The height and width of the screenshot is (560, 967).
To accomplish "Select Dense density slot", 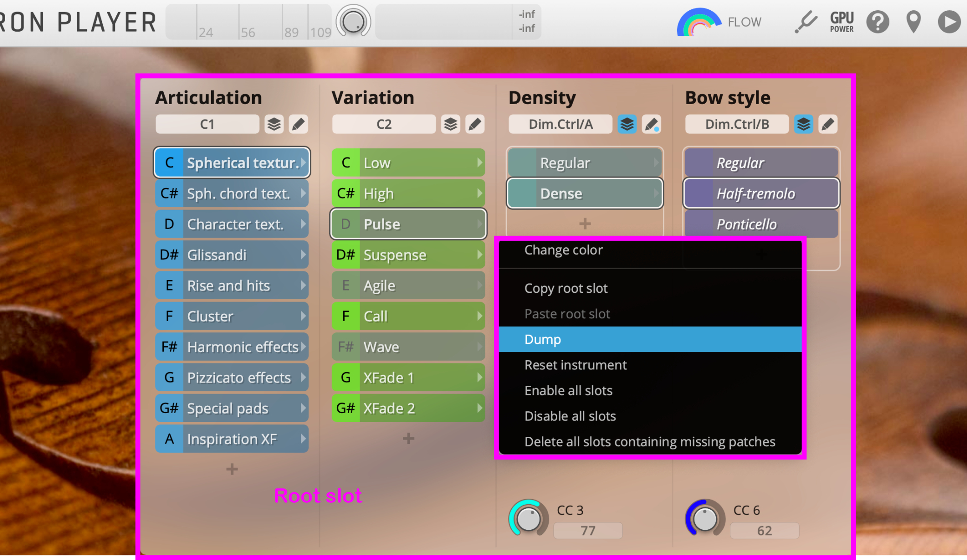I will (585, 193).
